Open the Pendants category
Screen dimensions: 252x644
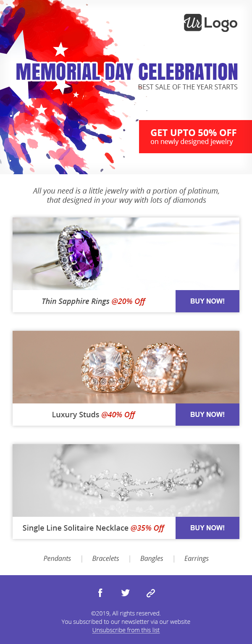pyautogui.click(x=57, y=558)
